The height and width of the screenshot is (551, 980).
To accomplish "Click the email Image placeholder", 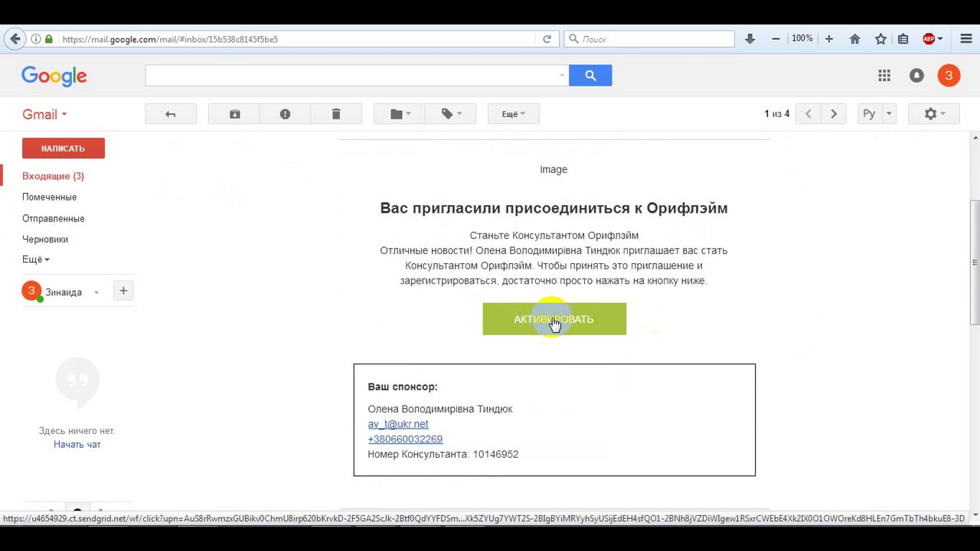I will (554, 170).
